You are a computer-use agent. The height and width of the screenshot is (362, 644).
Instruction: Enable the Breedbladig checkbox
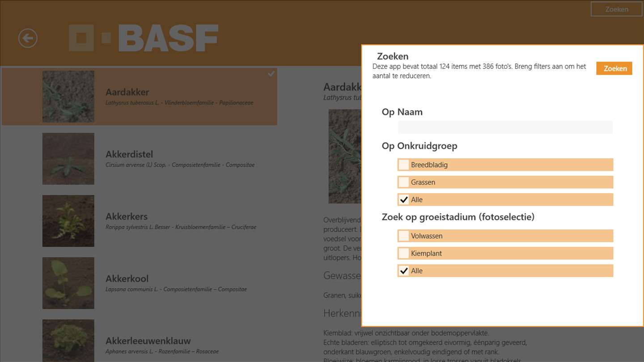(404, 164)
